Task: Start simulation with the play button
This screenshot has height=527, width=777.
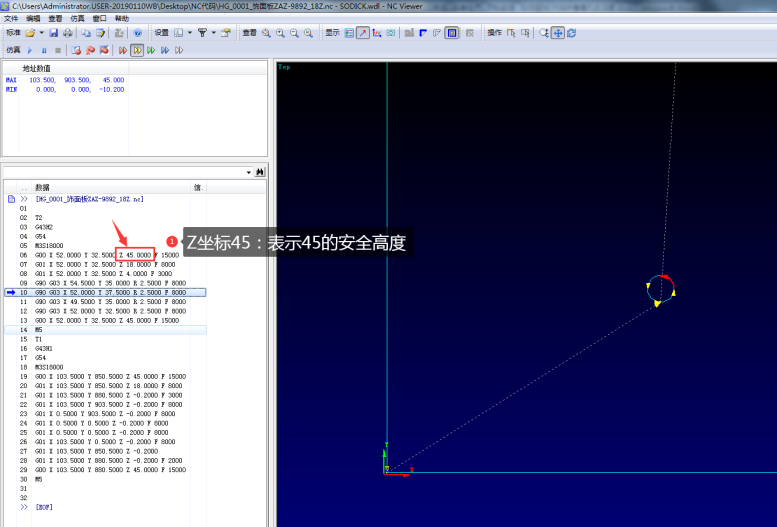Action: tap(30, 50)
